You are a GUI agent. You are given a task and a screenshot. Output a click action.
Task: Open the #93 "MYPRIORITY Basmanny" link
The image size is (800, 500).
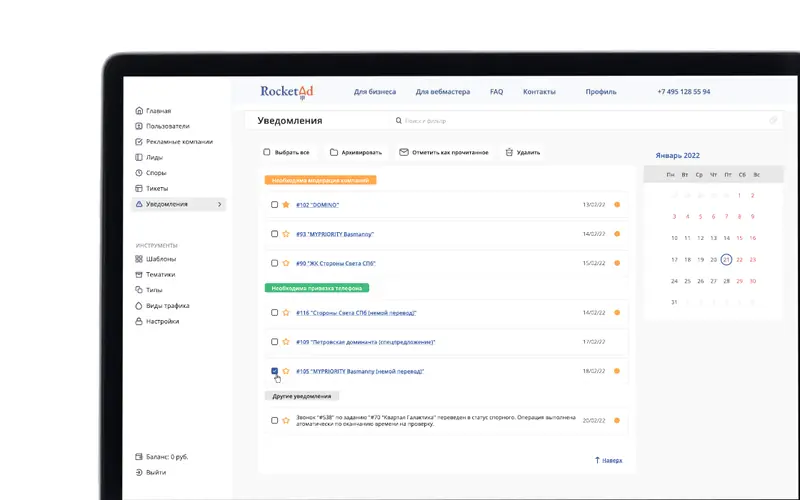point(335,234)
